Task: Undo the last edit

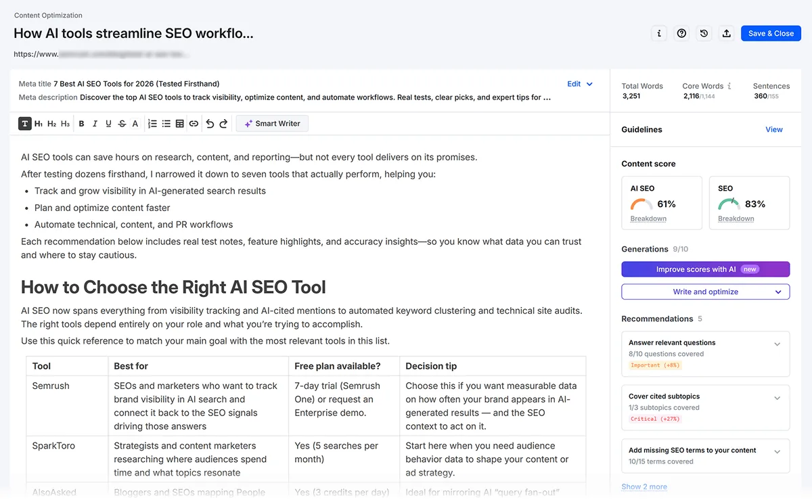Action: [210, 124]
